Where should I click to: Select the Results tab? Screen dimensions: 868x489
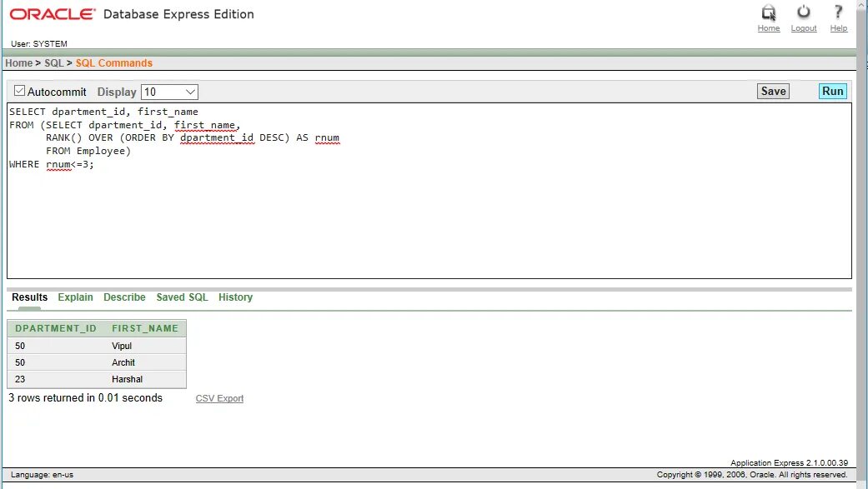tap(29, 297)
